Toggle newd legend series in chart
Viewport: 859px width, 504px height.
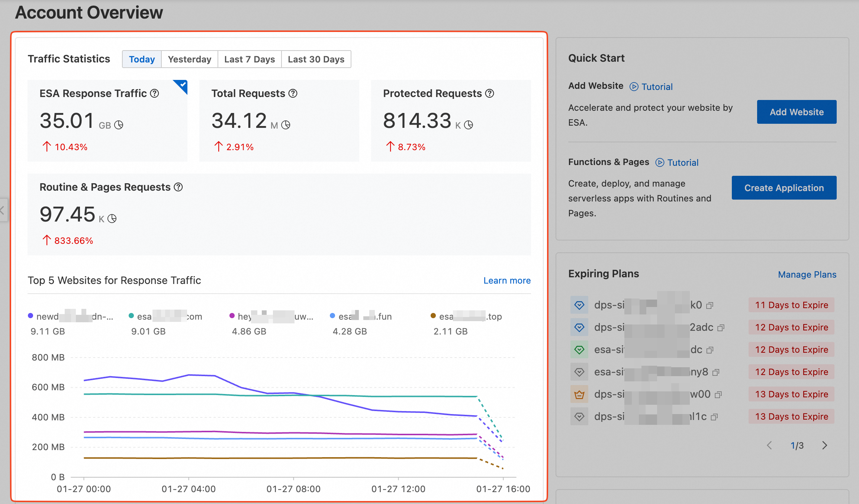[71, 316]
